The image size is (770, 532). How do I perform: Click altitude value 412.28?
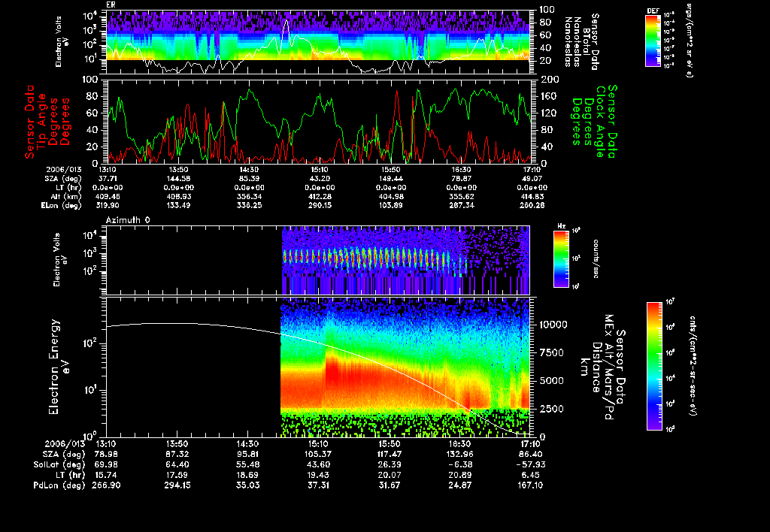(320, 196)
